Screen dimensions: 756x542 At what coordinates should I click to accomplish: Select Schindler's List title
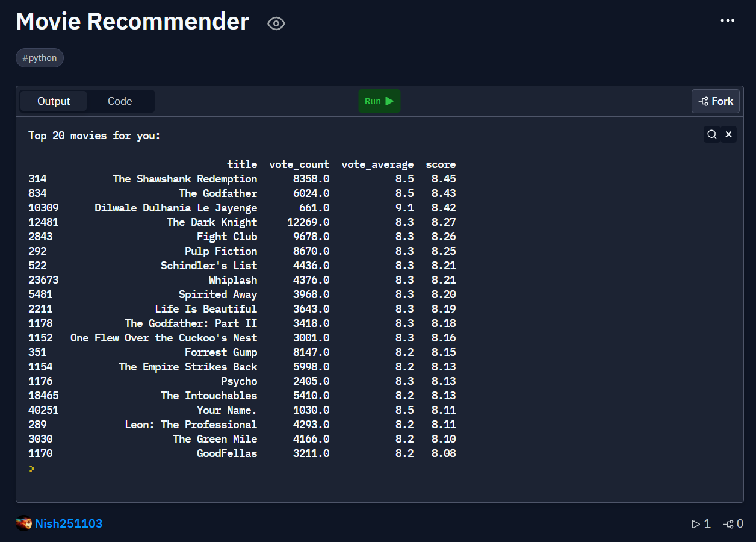click(209, 266)
